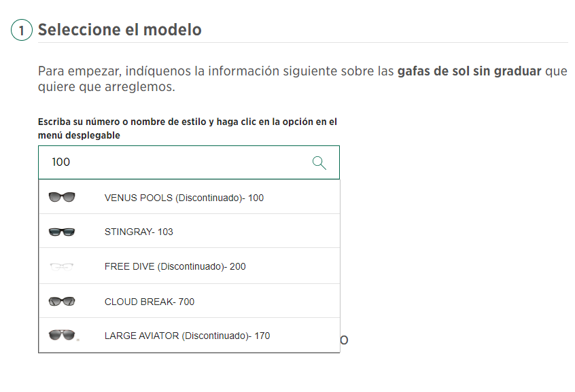575x392 pixels.
Task: Select the Large Aviator sunglasses thumbnail
Action: pos(63,335)
